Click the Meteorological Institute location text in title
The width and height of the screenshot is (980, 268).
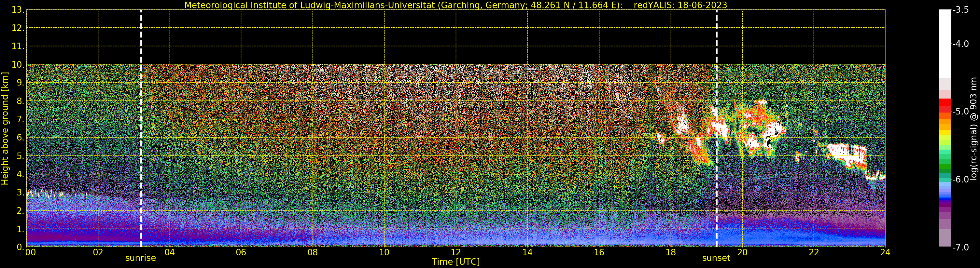tap(403, 5)
